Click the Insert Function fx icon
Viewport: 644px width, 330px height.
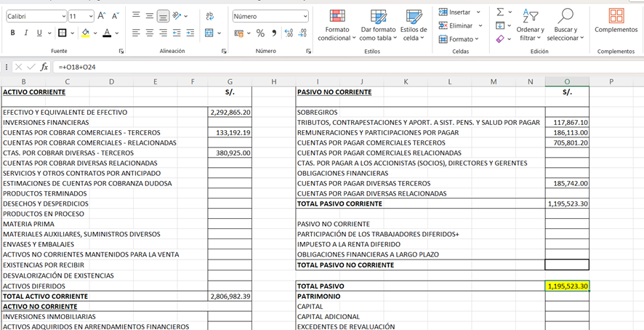click(44, 67)
